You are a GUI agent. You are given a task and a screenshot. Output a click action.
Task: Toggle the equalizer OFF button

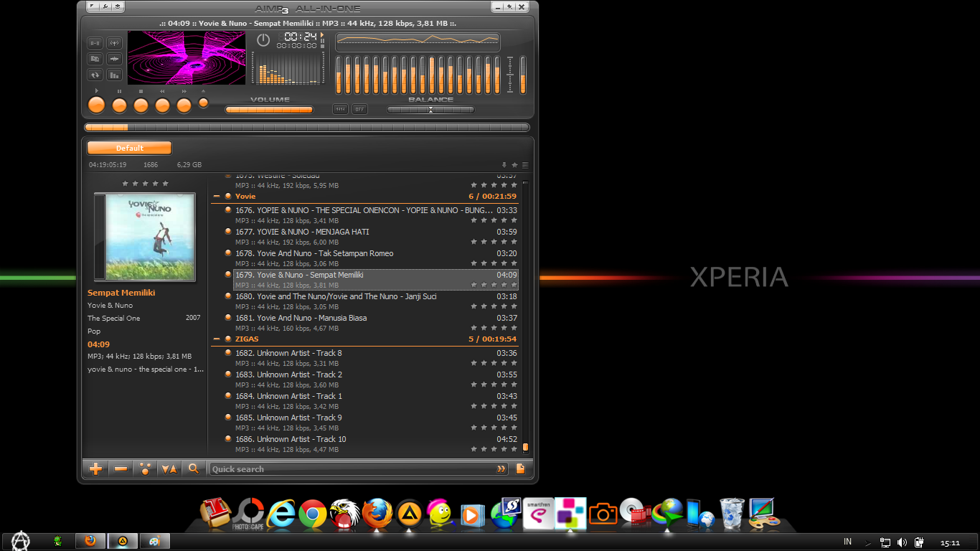pos(359,109)
